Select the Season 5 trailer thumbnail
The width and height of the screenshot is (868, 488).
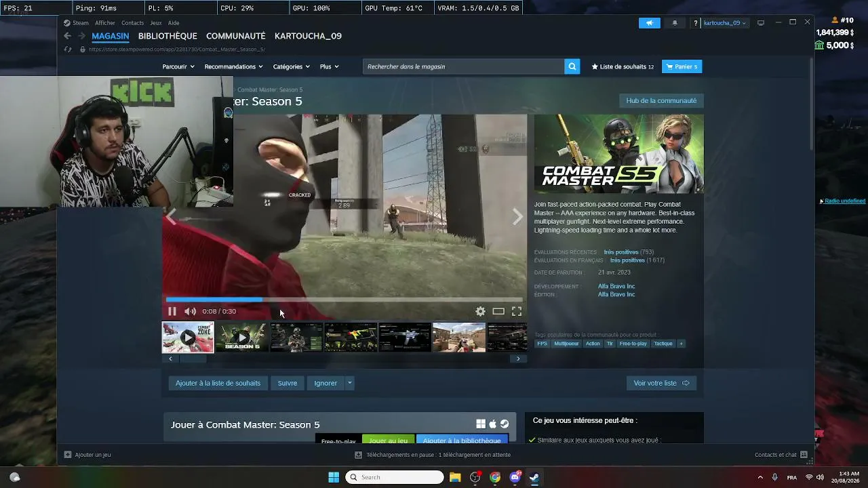click(x=242, y=338)
